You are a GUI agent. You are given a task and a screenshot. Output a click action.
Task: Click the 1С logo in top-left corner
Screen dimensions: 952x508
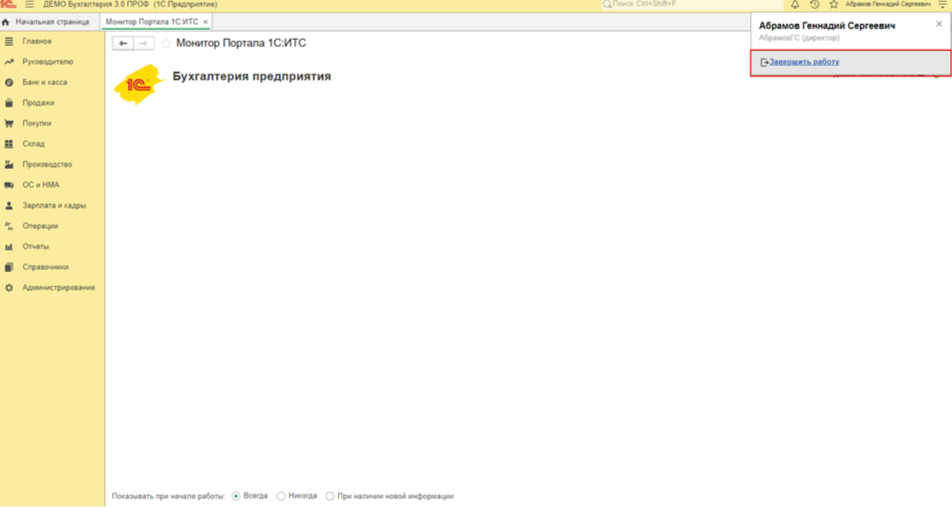[x=8, y=4]
